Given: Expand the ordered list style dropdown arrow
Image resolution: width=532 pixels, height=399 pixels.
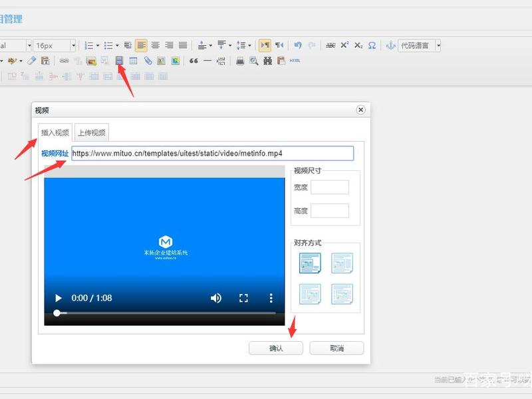Looking at the screenshot, I should click(98, 45).
